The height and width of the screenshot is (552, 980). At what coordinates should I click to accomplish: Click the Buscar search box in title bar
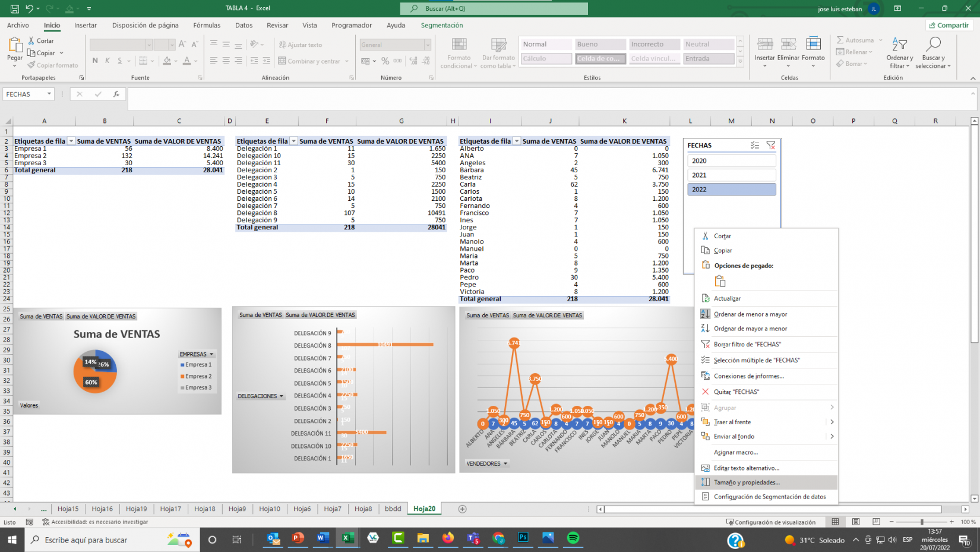[x=494, y=8]
